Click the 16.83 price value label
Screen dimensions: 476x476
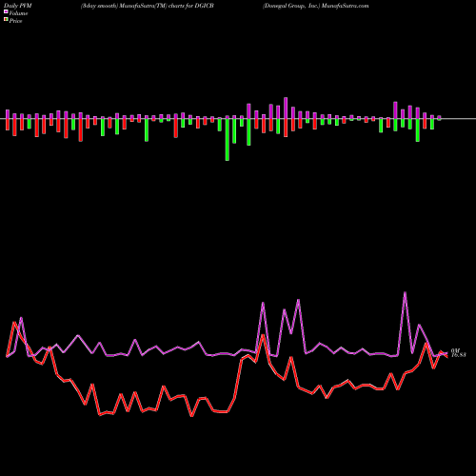459,355
